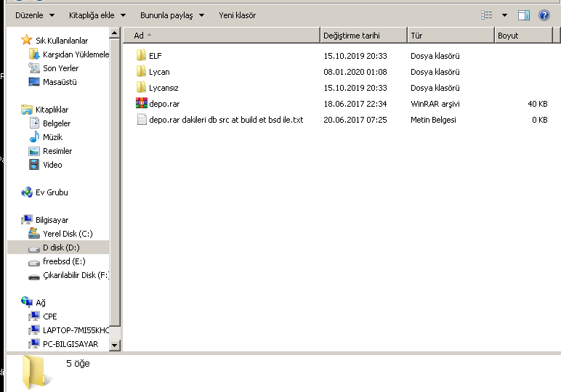The width and height of the screenshot is (561, 392).
Task: Click the date 18.06.2017 22:34
Action: (x=355, y=104)
